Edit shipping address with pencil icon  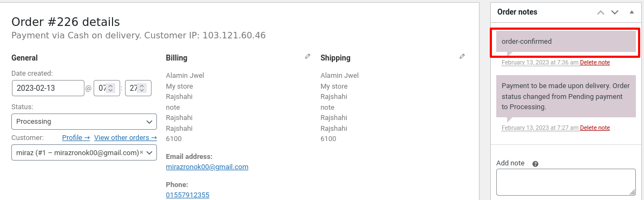pyautogui.click(x=462, y=57)
